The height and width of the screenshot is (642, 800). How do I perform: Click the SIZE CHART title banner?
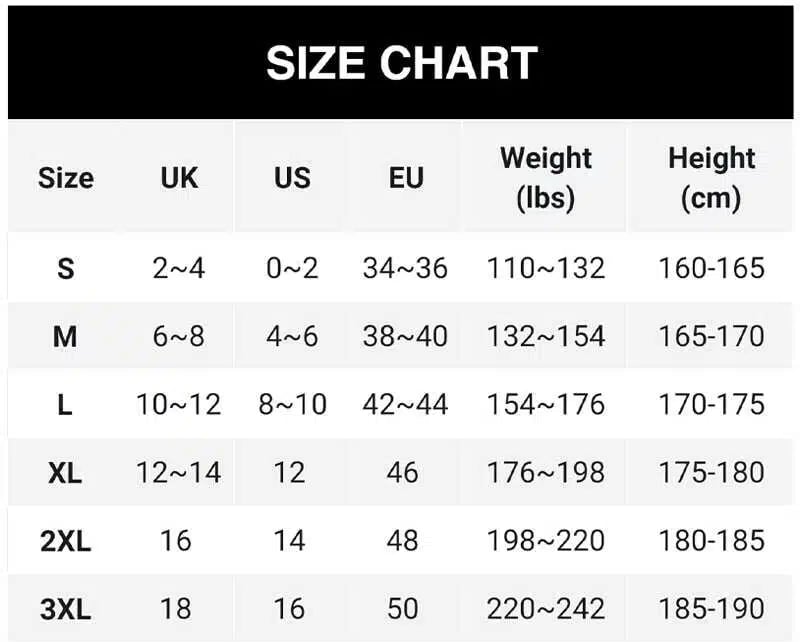[x=401, y=63]
